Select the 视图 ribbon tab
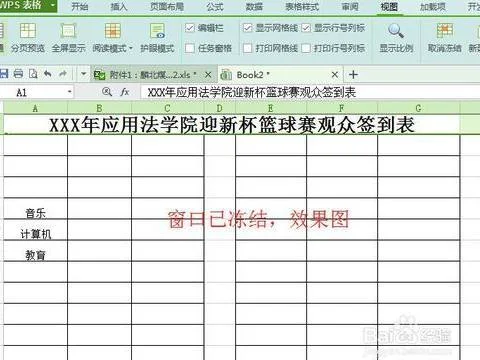Image resolution: width=480 pixels, height=360 pixels. coord(389,7)
